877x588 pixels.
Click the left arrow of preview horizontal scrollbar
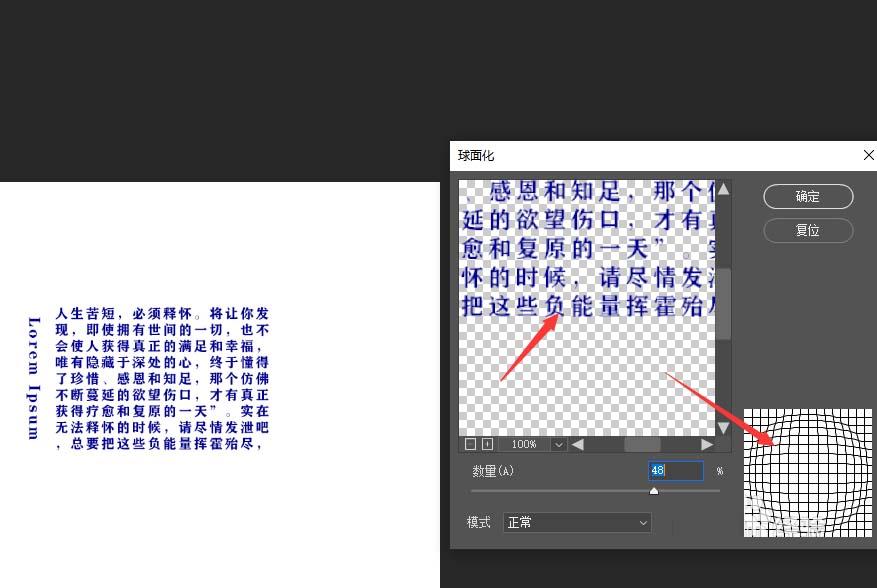point(578,444)
